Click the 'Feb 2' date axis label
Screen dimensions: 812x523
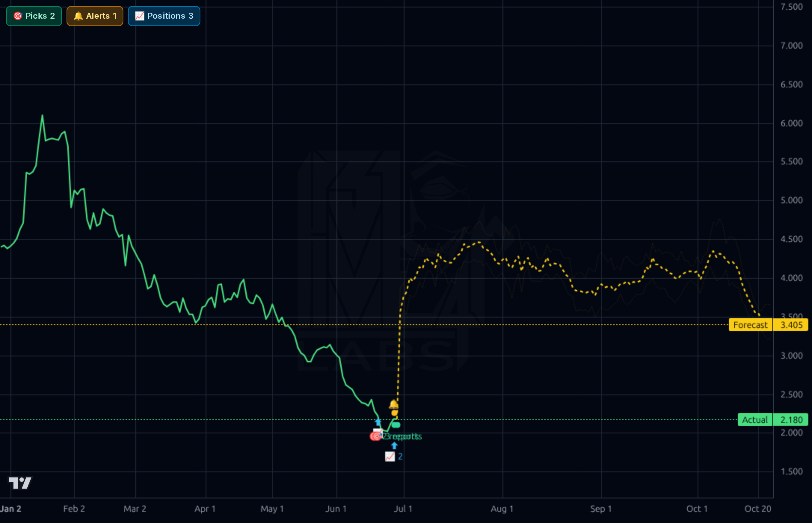74,509
